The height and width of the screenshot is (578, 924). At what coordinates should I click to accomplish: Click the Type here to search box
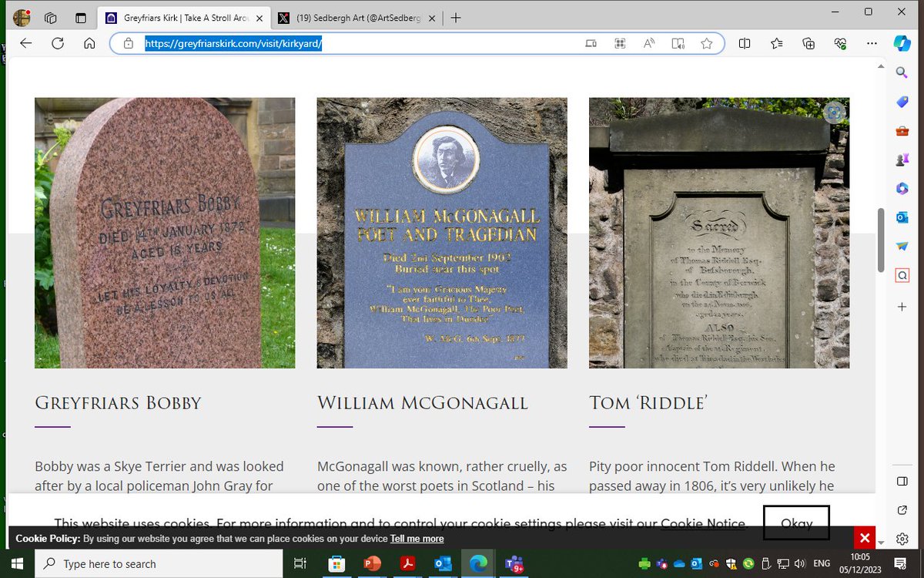(x=159, y=563)
